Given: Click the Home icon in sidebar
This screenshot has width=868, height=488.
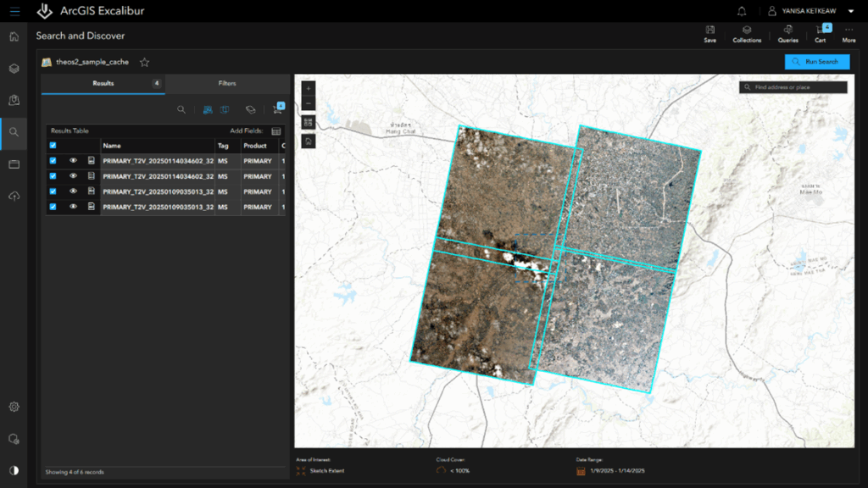Looking at the screenshot, I should (14, 36).
